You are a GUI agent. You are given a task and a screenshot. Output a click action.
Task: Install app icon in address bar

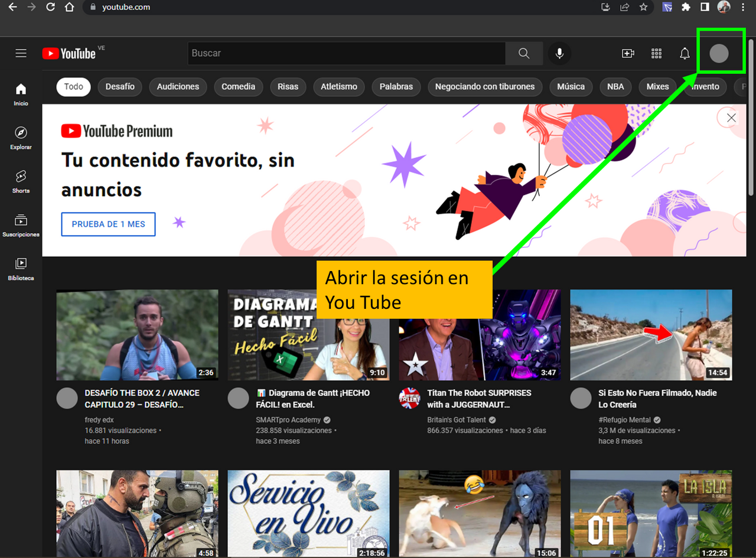pos(605,7)
